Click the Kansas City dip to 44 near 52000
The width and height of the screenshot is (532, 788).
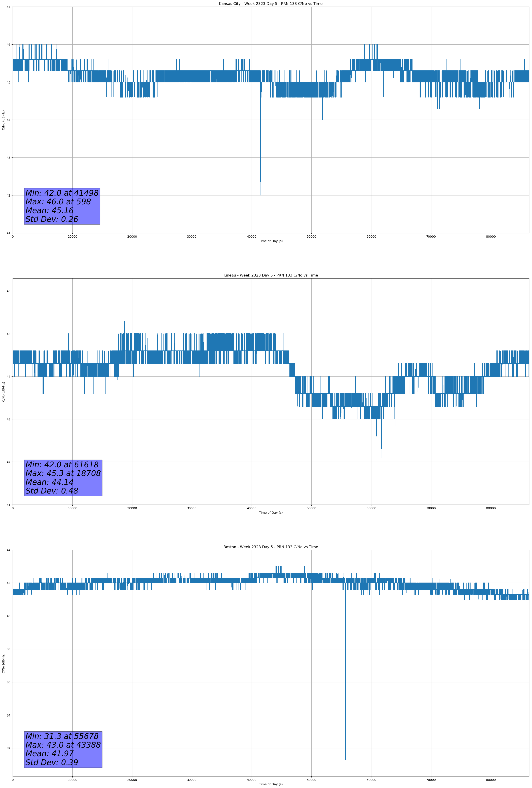tap(323, 119)
